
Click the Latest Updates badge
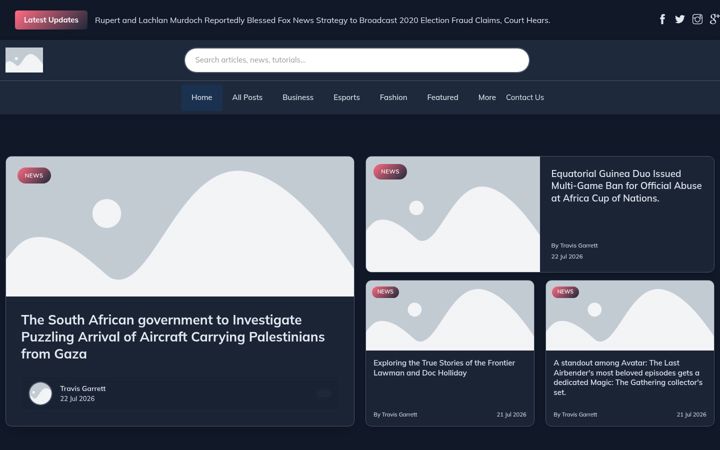click(x=51, y=20)
